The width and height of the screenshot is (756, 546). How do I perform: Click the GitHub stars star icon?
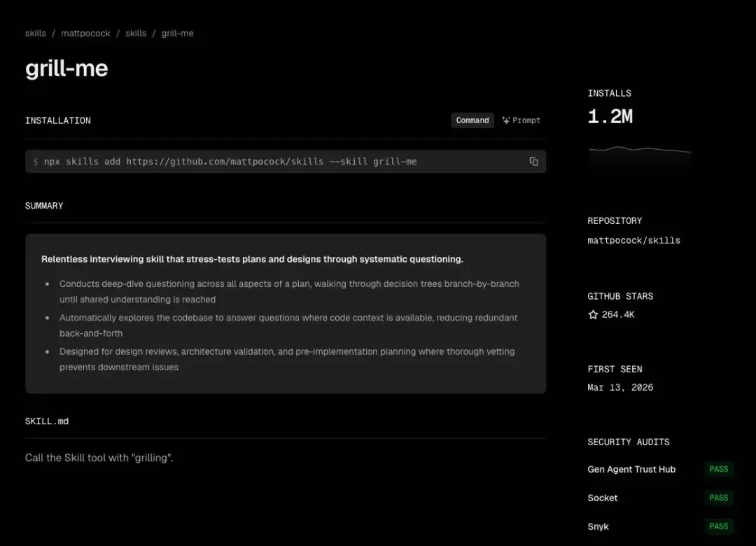(x=593, y=314)
